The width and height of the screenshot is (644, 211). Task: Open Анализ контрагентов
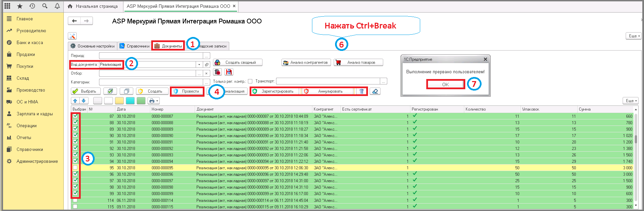click(x=306, y=62)
